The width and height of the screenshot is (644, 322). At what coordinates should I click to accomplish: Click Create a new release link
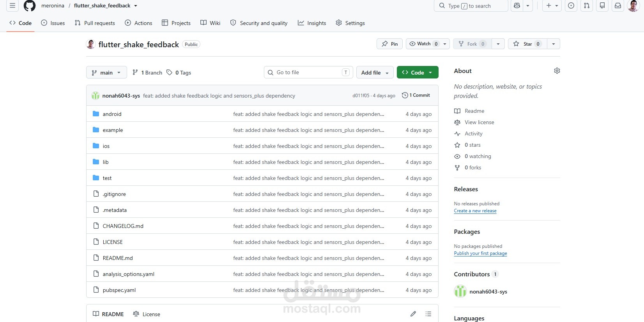475,211
